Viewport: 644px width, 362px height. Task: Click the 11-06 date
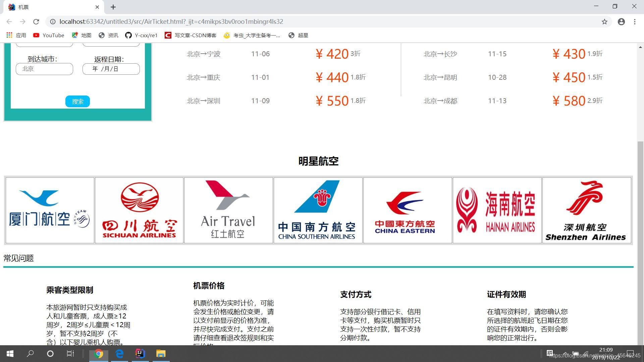pyautogui.click(x=260, y=54)
